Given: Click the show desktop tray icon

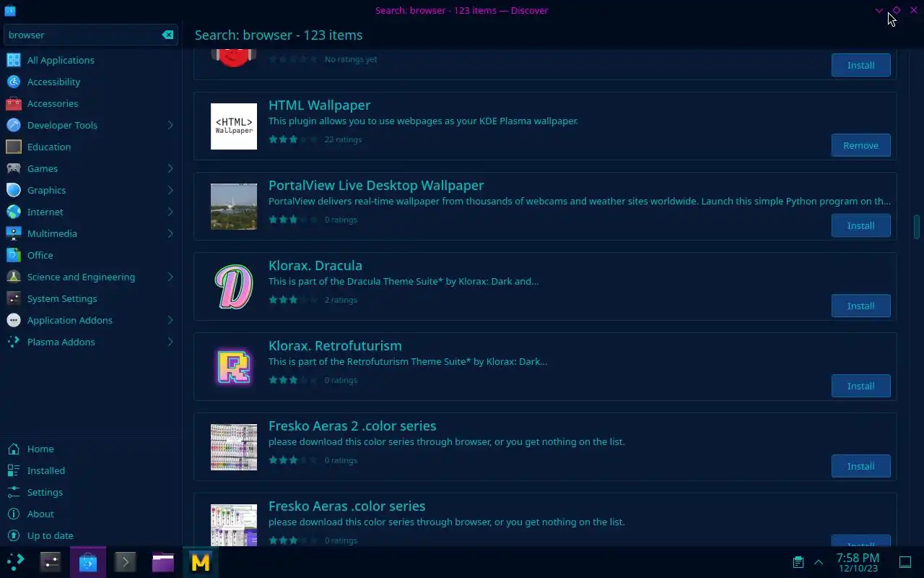Looking at the screenshot, I should click(905, 562).
